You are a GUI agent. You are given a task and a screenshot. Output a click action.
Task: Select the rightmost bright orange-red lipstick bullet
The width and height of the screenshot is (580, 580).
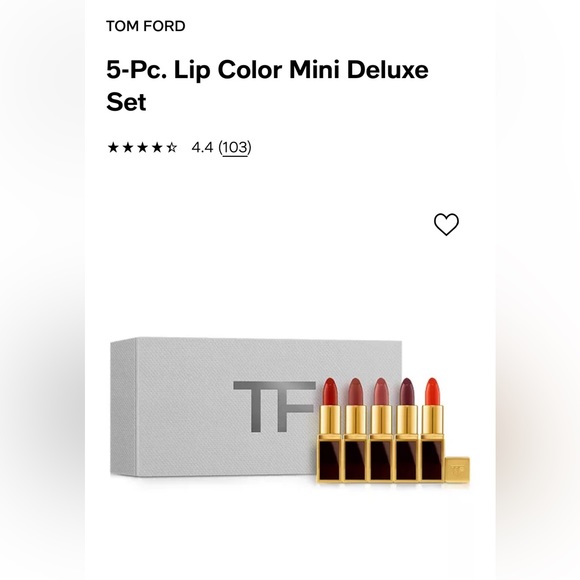coord(432,392)
